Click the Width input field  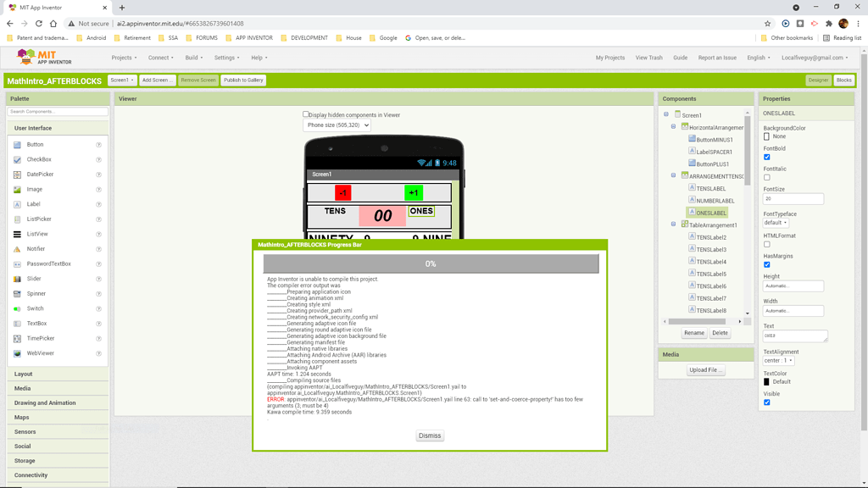(x=793, y=310)
